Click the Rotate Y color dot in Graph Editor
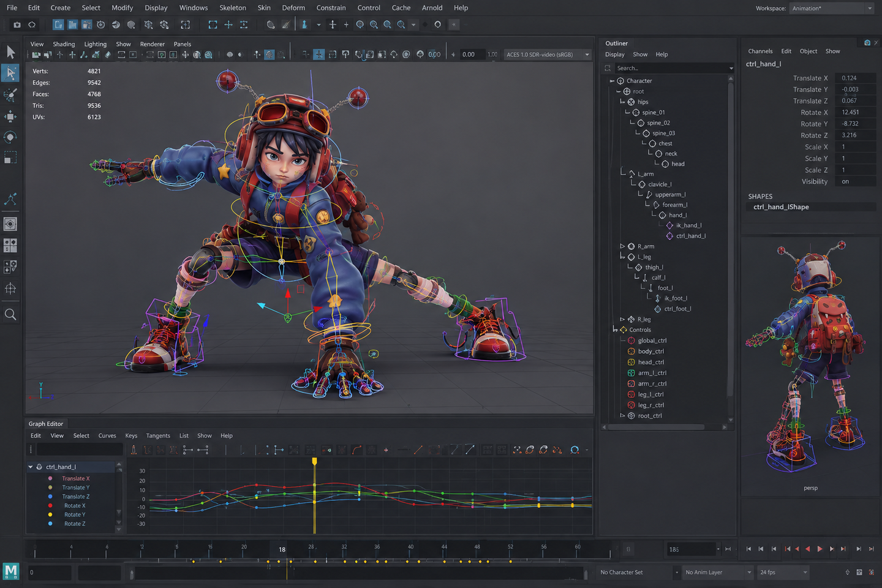Viewport: 882px width, 588px height. click(x=50, y=514)
